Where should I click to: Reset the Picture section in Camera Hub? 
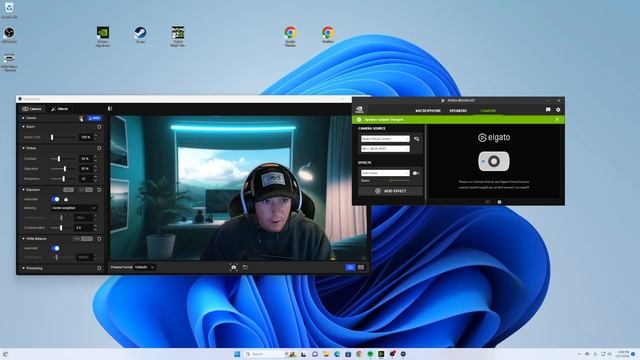(99, 148)
